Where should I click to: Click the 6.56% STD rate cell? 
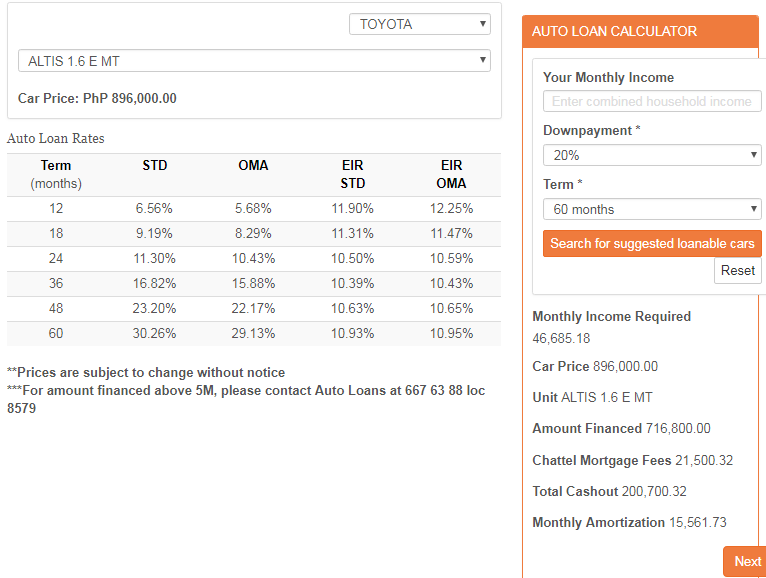(154, 209)
